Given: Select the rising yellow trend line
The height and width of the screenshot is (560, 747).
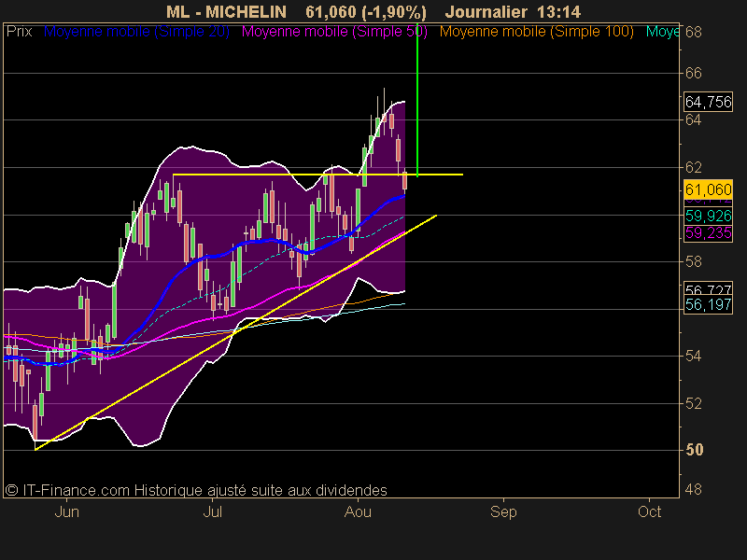Looking at the screenshot, I should pyautogui.click(x=236, y=332).
